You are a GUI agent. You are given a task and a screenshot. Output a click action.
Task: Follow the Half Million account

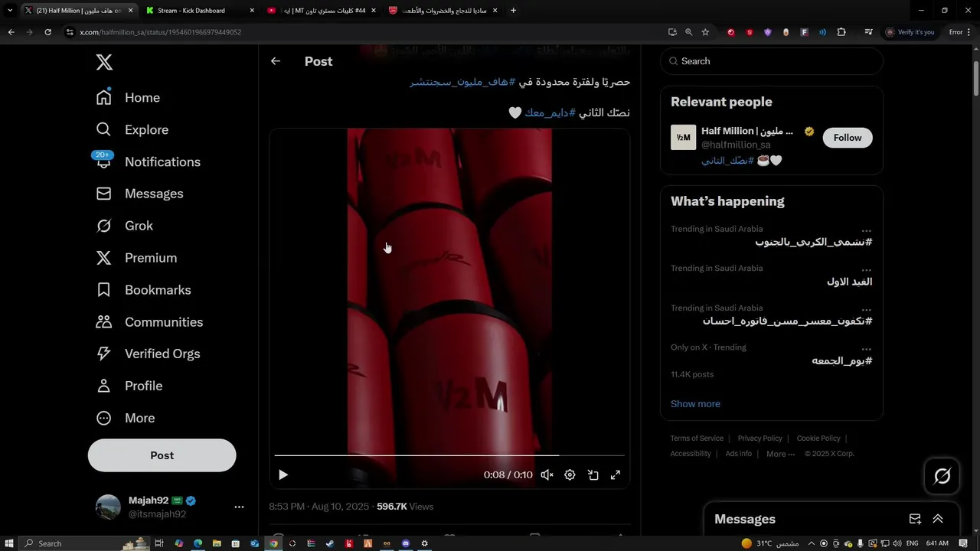click(x=848, y=138)
